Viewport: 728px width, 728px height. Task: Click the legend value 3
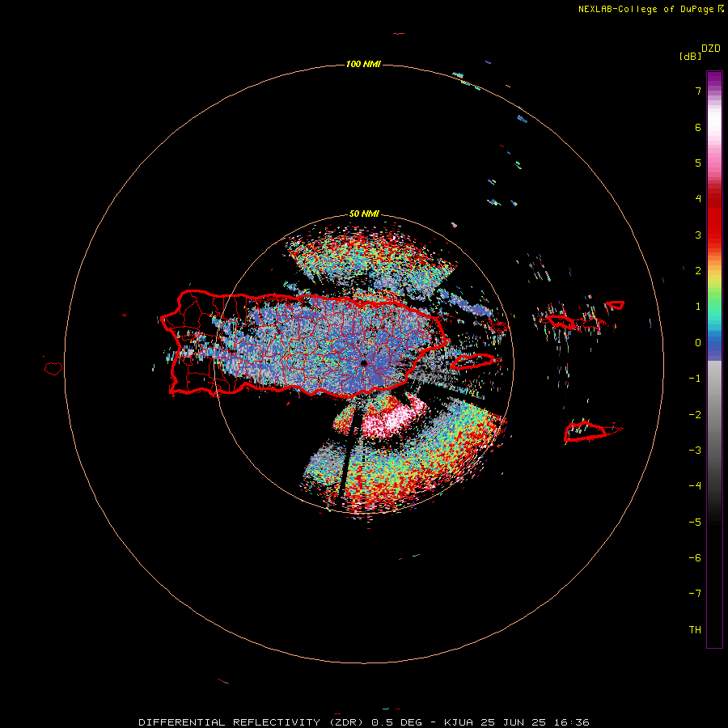click(x=698, y=235)
